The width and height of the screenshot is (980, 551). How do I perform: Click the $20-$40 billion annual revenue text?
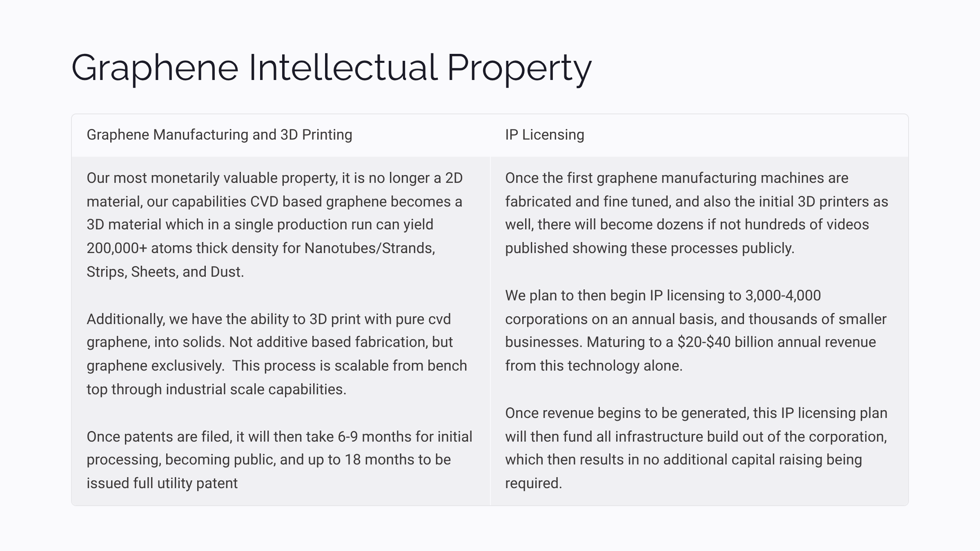777,342
